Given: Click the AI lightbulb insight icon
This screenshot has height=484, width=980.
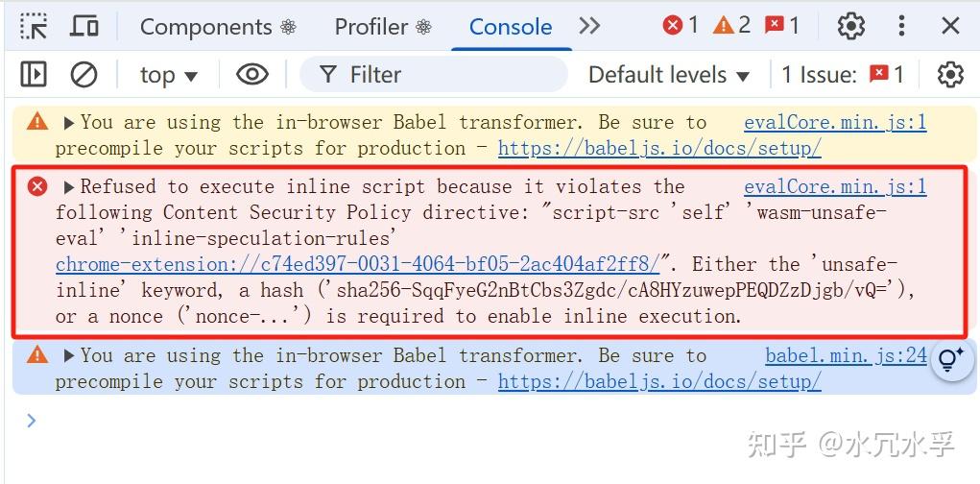Looking at the screenshot, I should point(950,360).
